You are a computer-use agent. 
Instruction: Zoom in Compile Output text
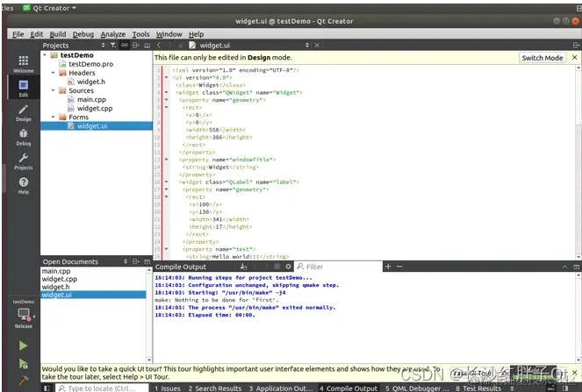(x=388, y=267)
